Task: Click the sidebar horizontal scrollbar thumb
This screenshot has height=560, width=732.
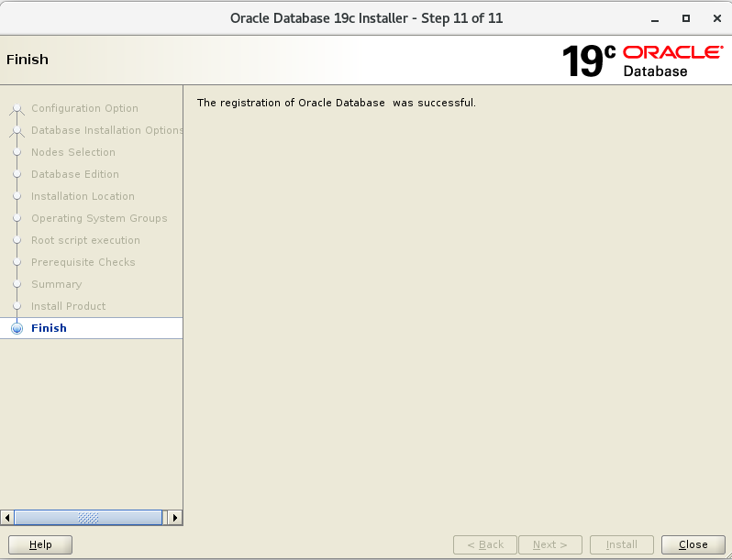Action: tap(88, 518)
